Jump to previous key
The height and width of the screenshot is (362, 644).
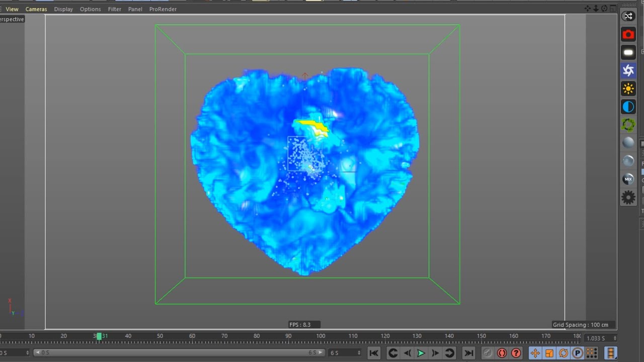click(x=393, y=353)
